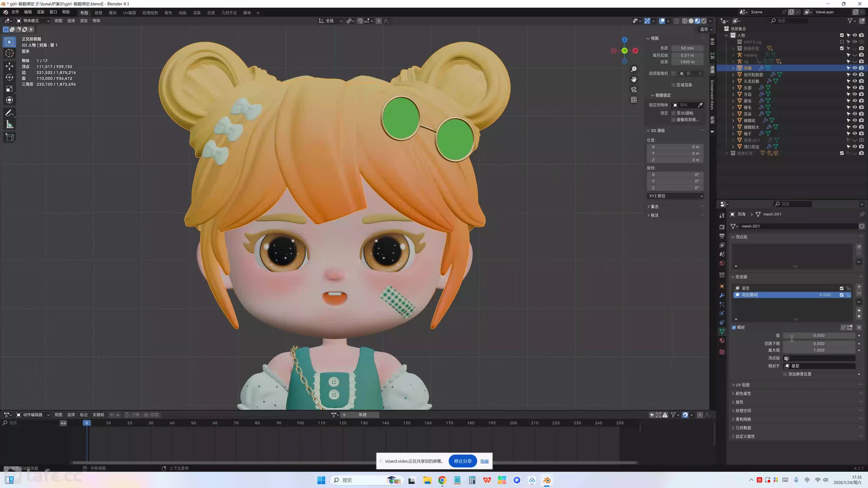Image resolution: width=868 pixels, height=488 pixels.
Task: Select the Move tool in toolbar
Action: coord(9,66)
